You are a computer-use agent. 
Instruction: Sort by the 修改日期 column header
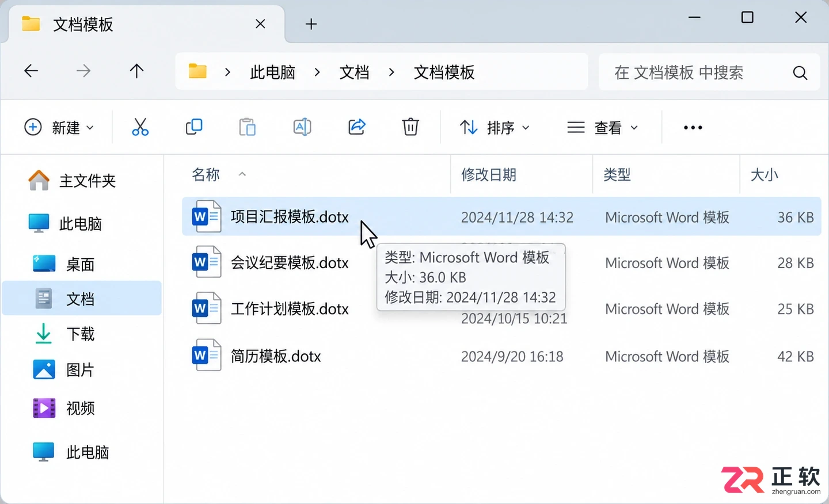tap(489, 174)
